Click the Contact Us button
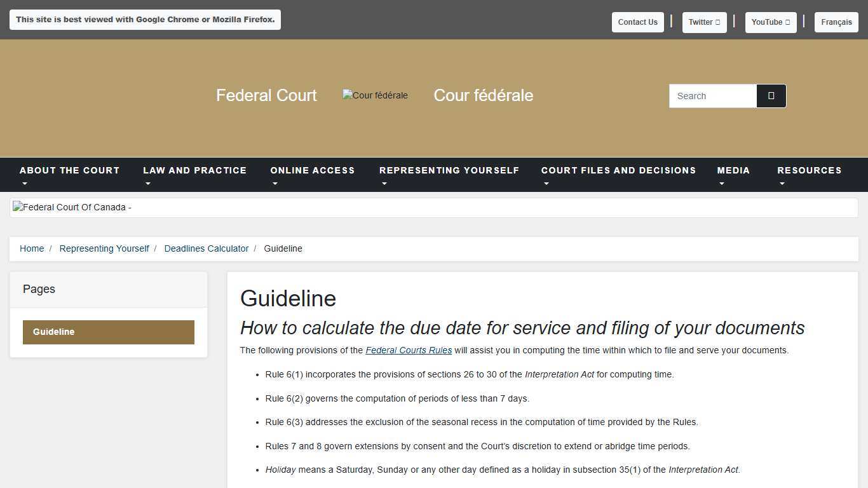 pos(637,22)
